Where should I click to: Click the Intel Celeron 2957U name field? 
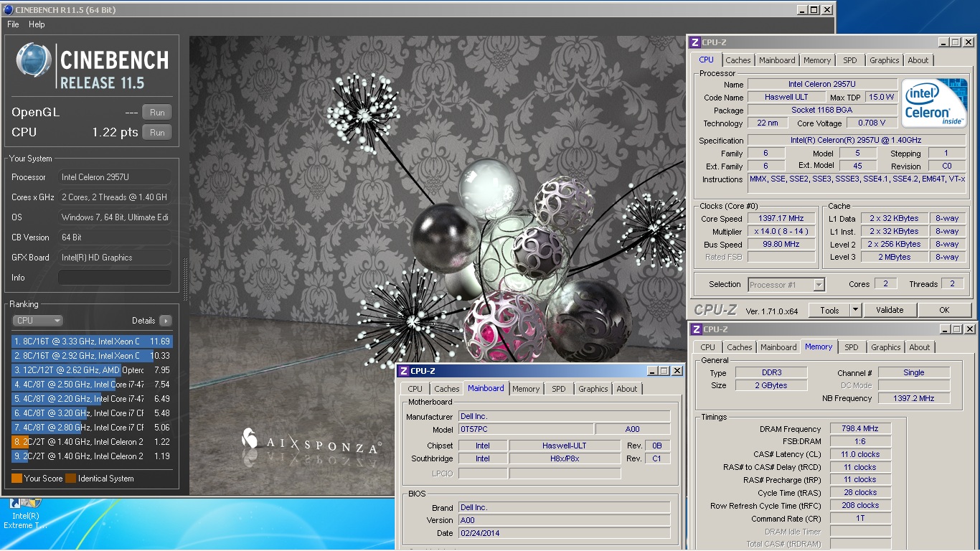point(822,84)
